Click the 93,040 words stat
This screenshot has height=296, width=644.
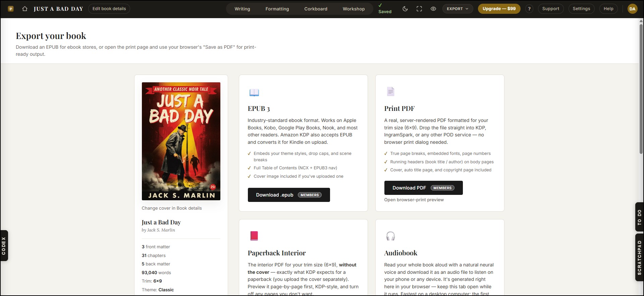[x=156, y=273]
